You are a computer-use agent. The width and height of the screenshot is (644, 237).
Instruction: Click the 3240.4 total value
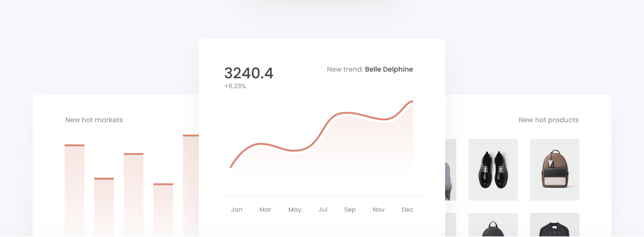pos(249,73)
